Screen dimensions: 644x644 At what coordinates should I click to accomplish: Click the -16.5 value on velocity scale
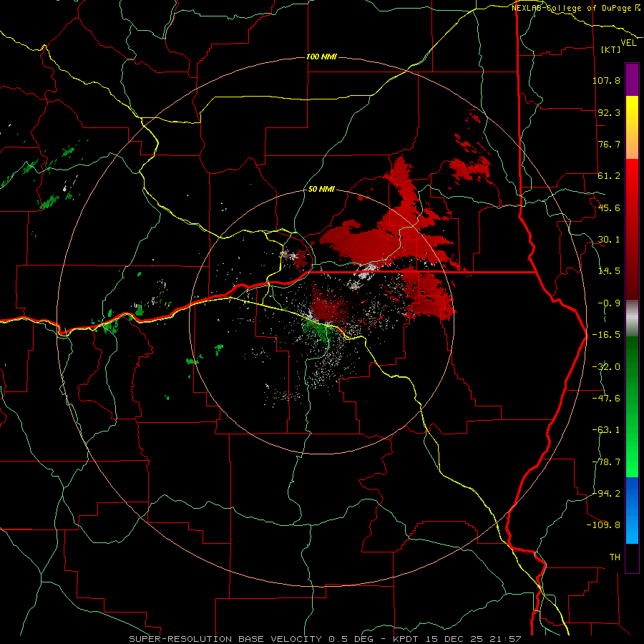[x=606, y=335]
